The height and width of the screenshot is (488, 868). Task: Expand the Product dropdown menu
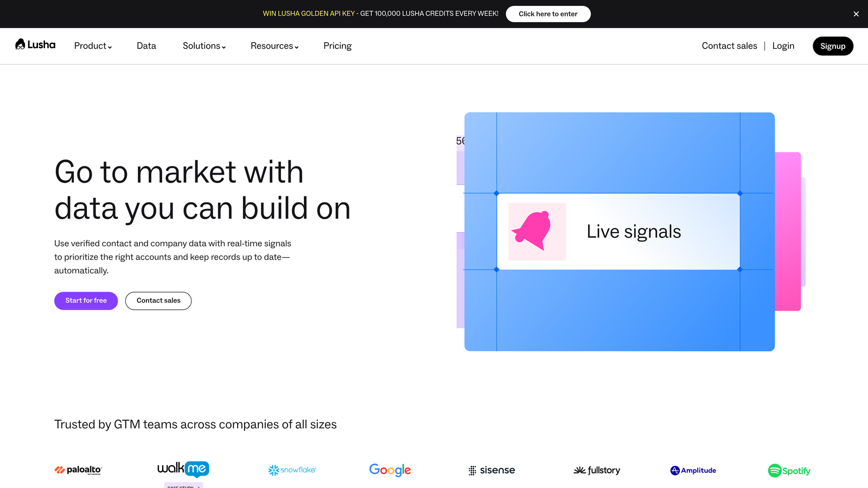tap(92, 46)
